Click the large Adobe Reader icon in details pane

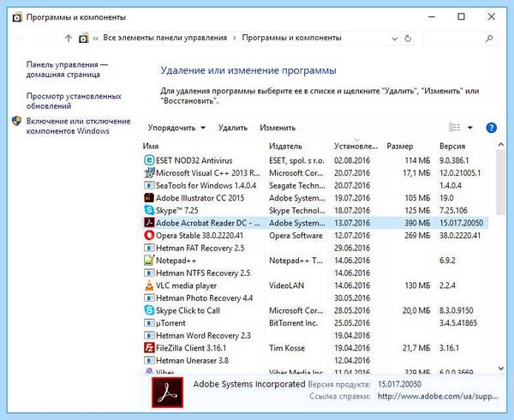coord(167,392)
